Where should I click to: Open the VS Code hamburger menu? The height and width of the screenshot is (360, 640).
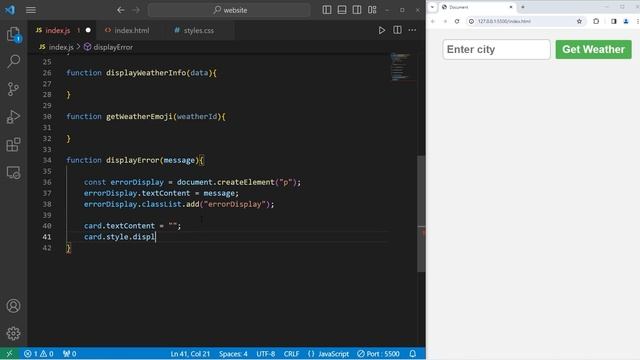point(31,10)
